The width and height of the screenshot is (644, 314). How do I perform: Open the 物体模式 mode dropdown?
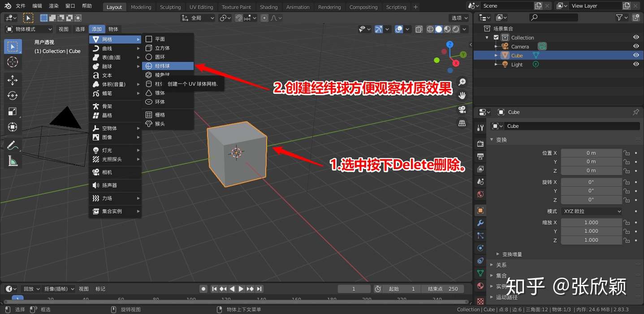pos(28,29)
